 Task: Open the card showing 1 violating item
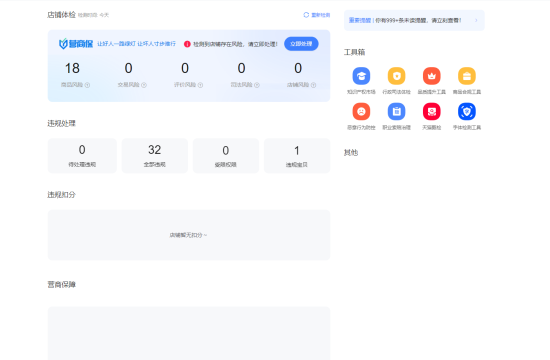[297, 155]
